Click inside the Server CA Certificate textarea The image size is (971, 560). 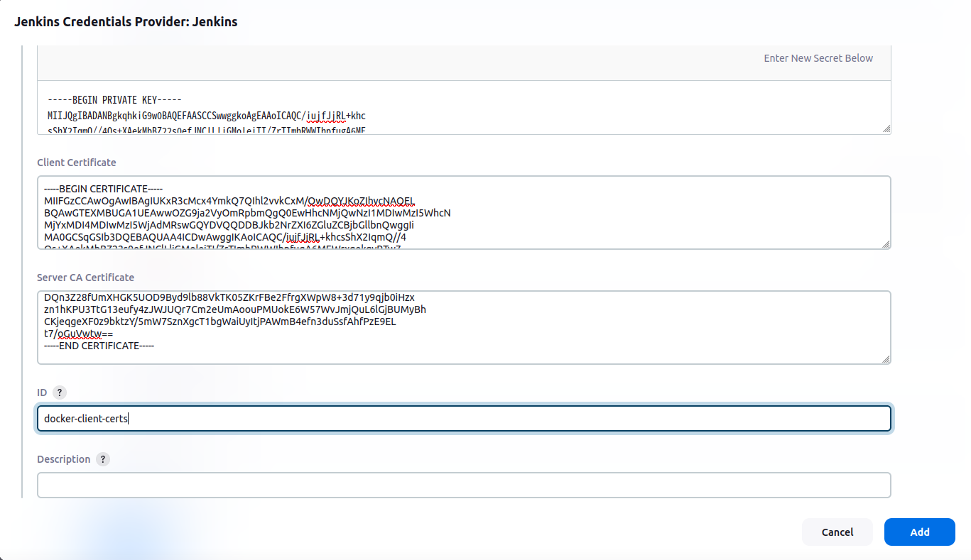[464, 327]
